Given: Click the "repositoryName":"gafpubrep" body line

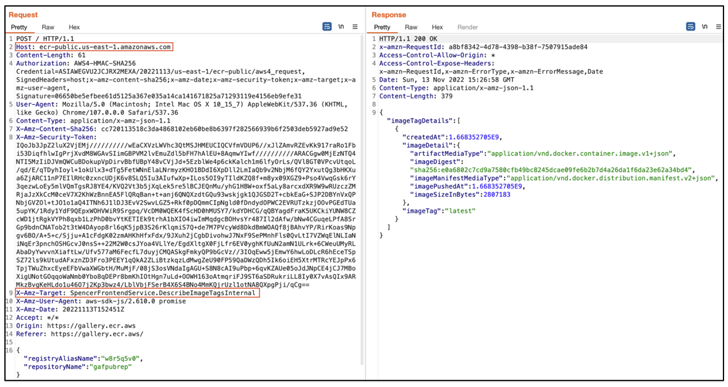Looking at the screenshot, I should tap(78, 367).
